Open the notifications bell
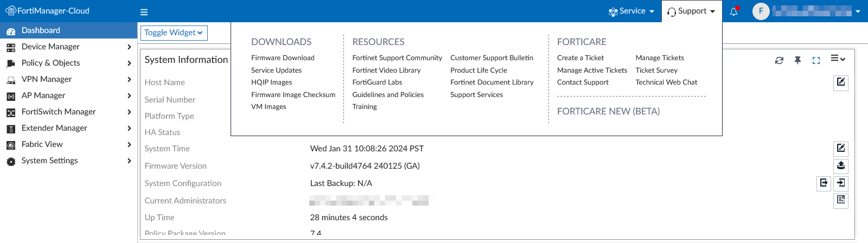Viewport: 868px width, 243px height. tap(733, 11)
